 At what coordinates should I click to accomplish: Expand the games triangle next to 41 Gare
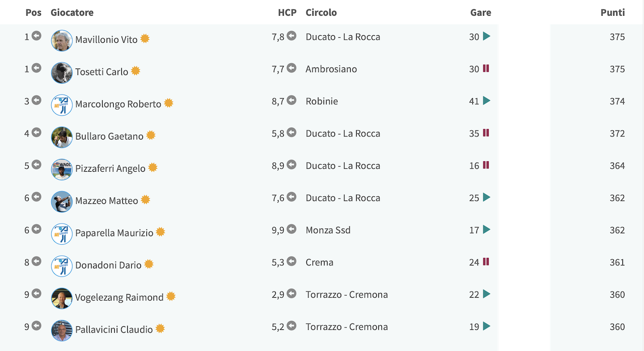(487, 101)
